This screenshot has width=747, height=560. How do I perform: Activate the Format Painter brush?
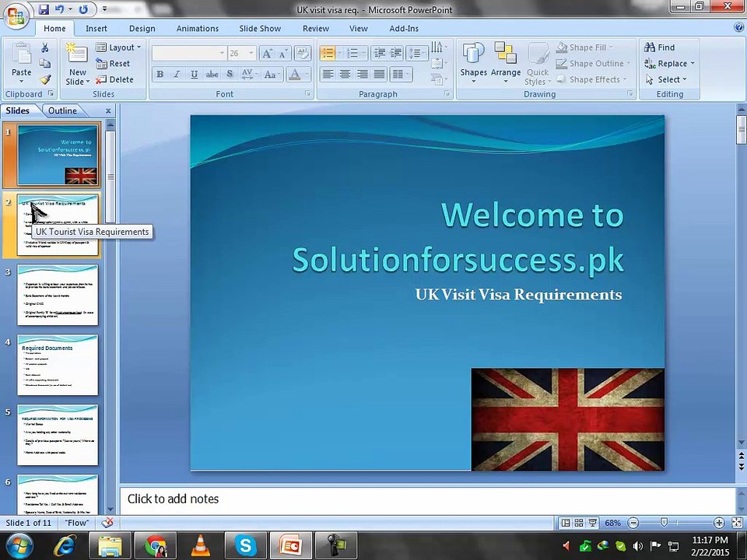point(45,79)
